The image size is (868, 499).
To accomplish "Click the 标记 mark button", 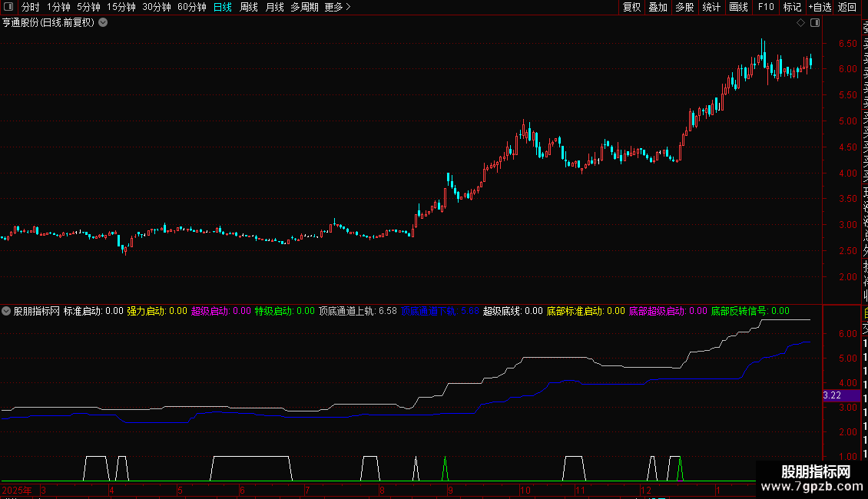I will coord(792,7).
